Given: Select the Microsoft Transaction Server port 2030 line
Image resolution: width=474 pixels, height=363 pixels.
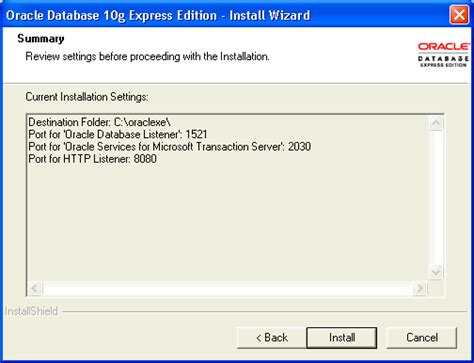Looking at the screenshot, I should coord(170,147).
